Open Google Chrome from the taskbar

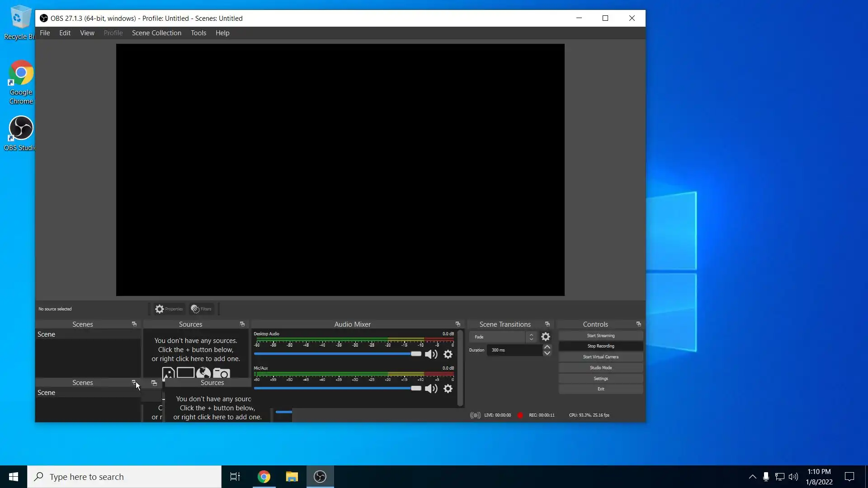[264, 477]
